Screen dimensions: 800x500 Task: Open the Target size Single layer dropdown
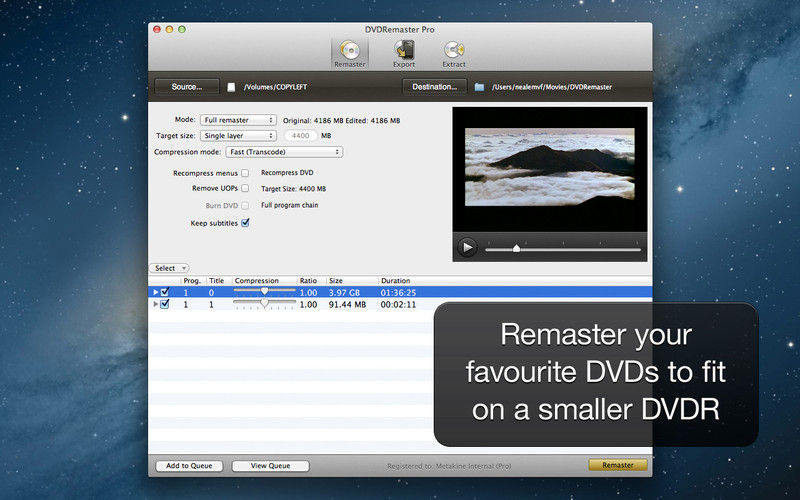coord(238,136)
